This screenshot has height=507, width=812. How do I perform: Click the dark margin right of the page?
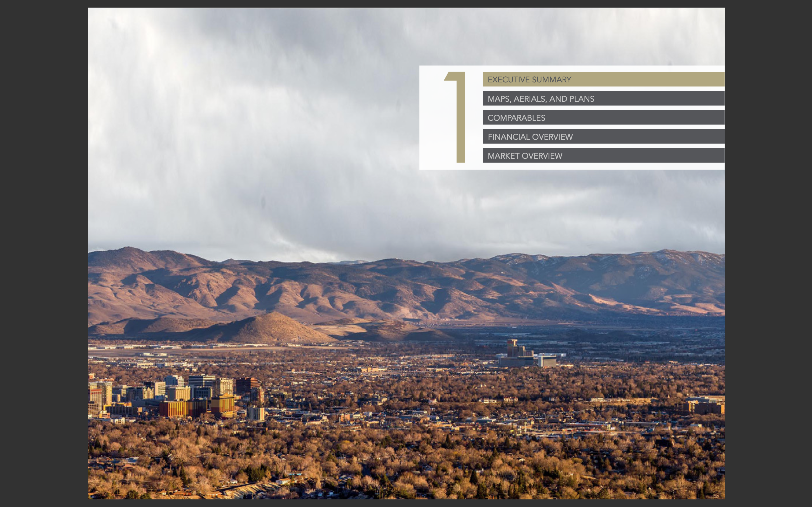coord(768,253)
